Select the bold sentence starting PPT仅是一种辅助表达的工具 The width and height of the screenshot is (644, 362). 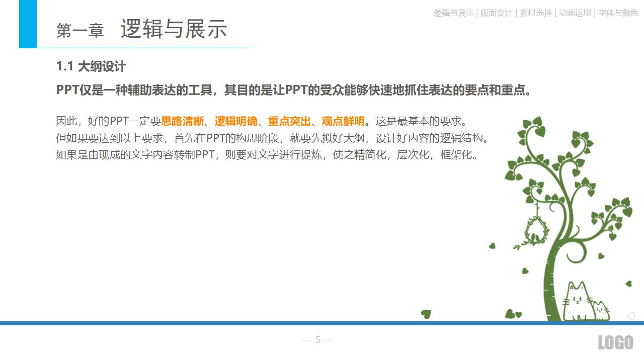[294, 90]
